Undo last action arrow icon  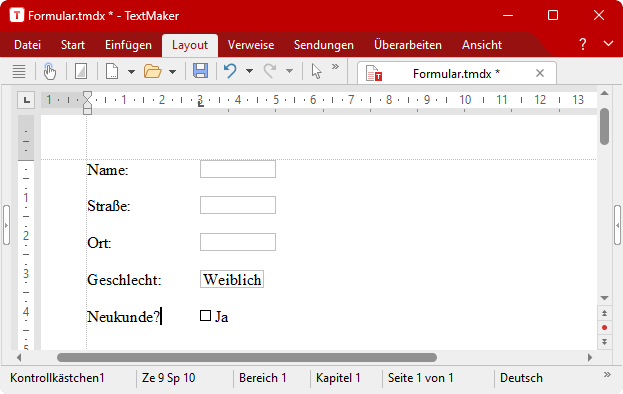[230, 71]
